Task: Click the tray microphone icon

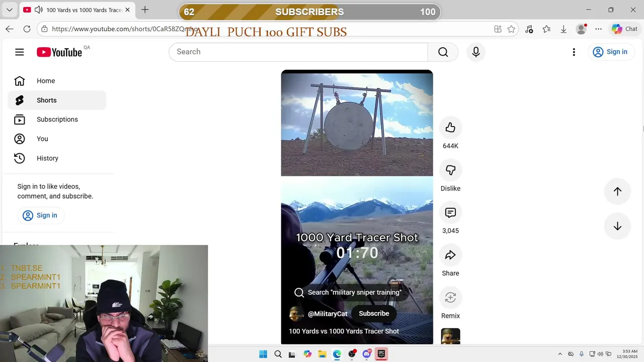Action: coord(582,354)
